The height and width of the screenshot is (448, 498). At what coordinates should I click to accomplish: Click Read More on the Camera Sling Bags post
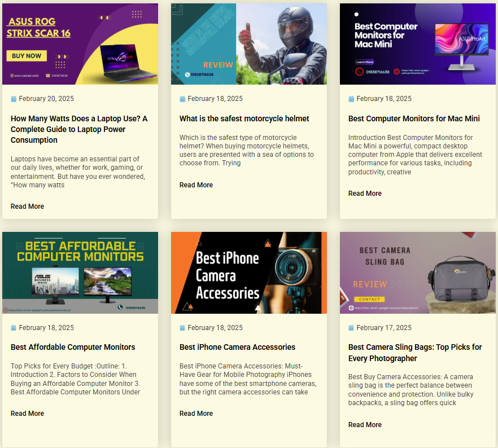(x=365, y=425)
